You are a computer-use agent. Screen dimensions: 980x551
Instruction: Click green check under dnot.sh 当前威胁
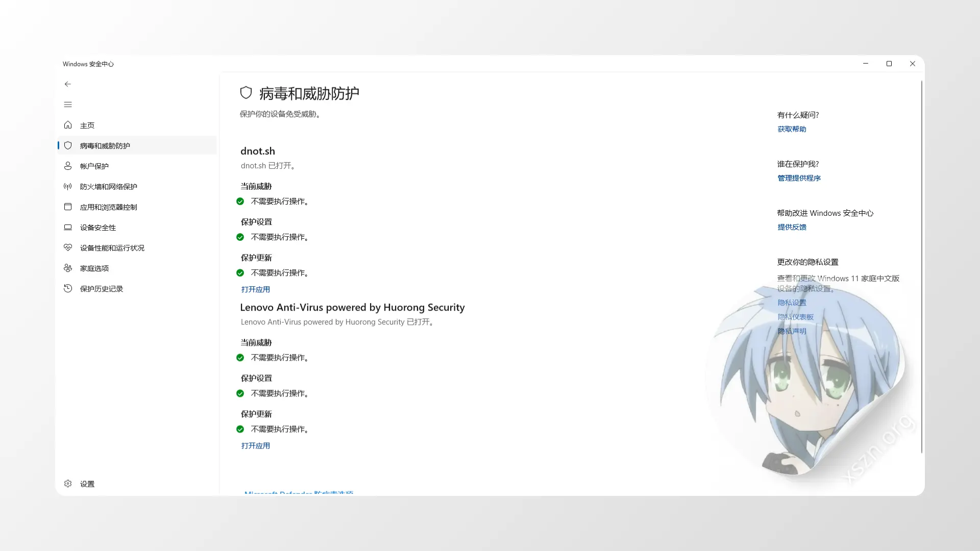[240, 202]
